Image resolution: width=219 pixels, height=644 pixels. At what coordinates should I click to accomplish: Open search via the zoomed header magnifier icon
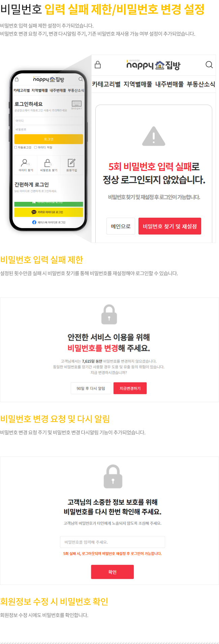[x=209, y=65]
